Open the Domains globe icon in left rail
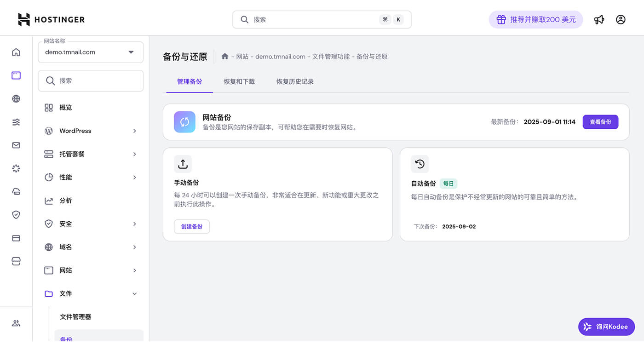Image resolution: width=644 pixels, height=345 pixels. coord(16,98)
